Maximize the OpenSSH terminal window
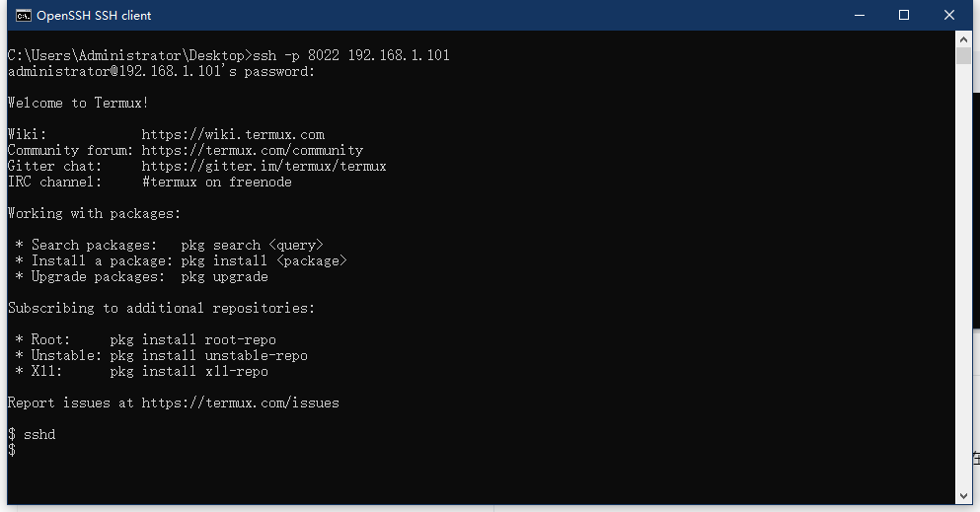The image size is (980, 512). [904, 15]
